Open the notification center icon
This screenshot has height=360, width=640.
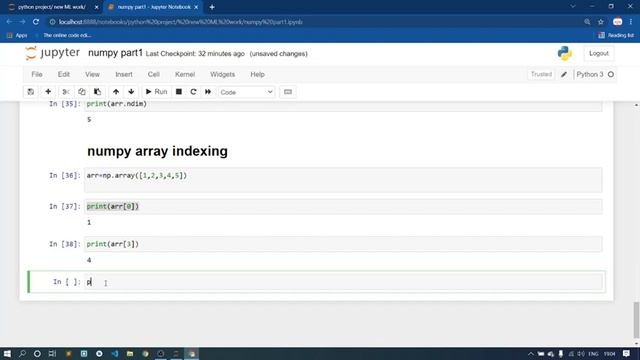pyautogui.click(x=627, y=353)
